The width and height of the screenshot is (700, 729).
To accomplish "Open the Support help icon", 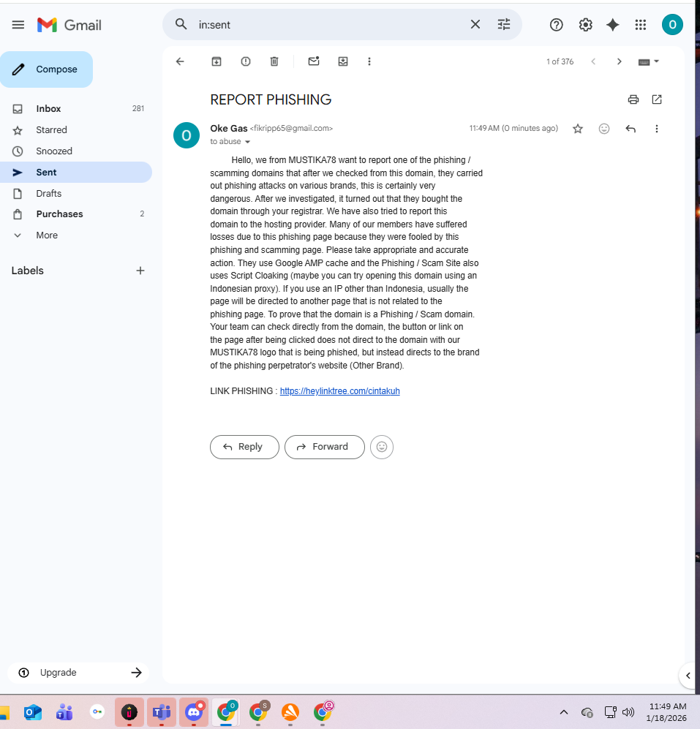I will pos(557,25).
